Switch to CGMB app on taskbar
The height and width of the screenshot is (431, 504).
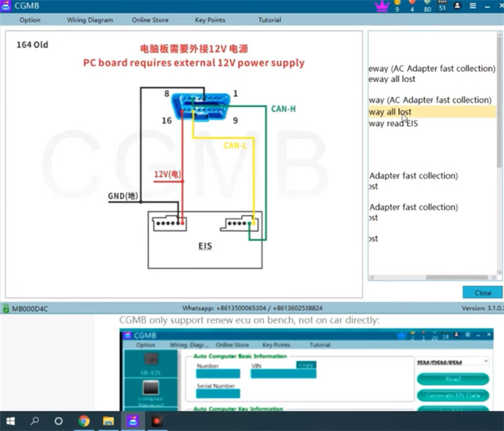coord(132,421)
